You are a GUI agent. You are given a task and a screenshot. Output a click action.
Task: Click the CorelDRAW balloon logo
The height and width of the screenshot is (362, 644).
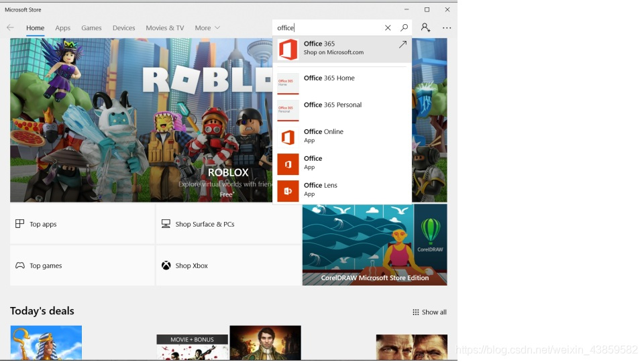pyautogui.click(x=431, y=230)
